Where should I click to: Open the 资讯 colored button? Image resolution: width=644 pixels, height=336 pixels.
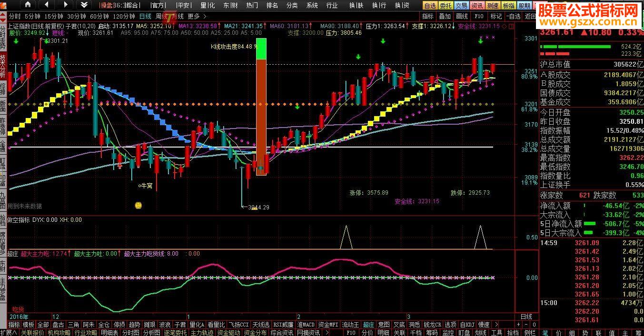pos(477,5)
